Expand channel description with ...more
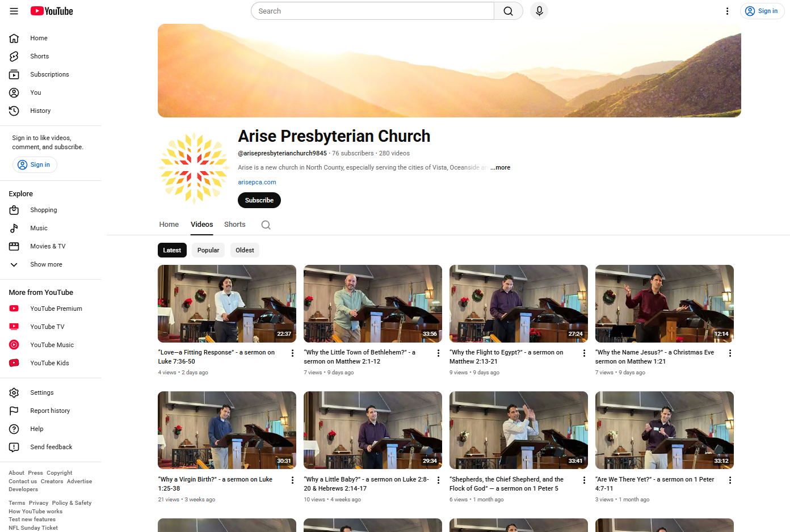This screenshot has height=532, width=790. [500, 167]
